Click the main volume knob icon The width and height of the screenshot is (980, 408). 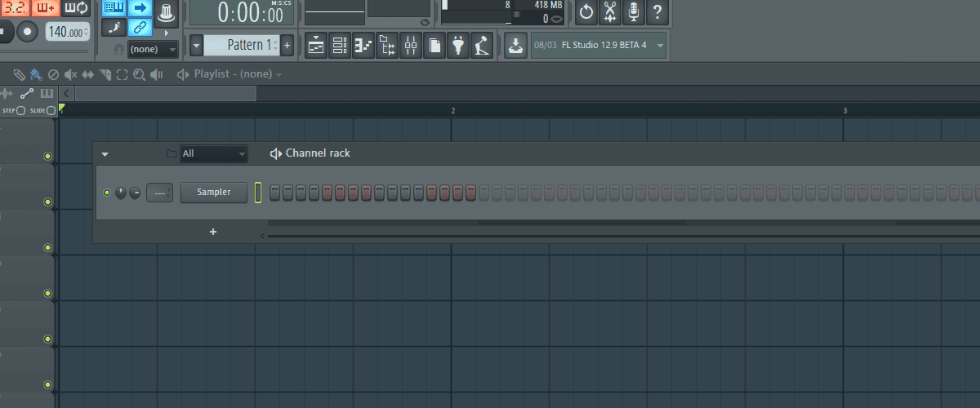click(x=167, y=13)
